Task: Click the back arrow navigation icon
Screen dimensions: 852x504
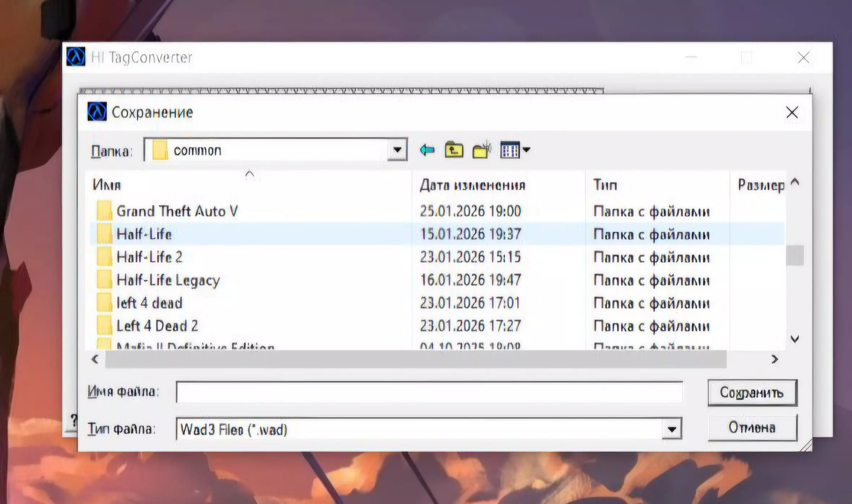Action: coord(427,149)
